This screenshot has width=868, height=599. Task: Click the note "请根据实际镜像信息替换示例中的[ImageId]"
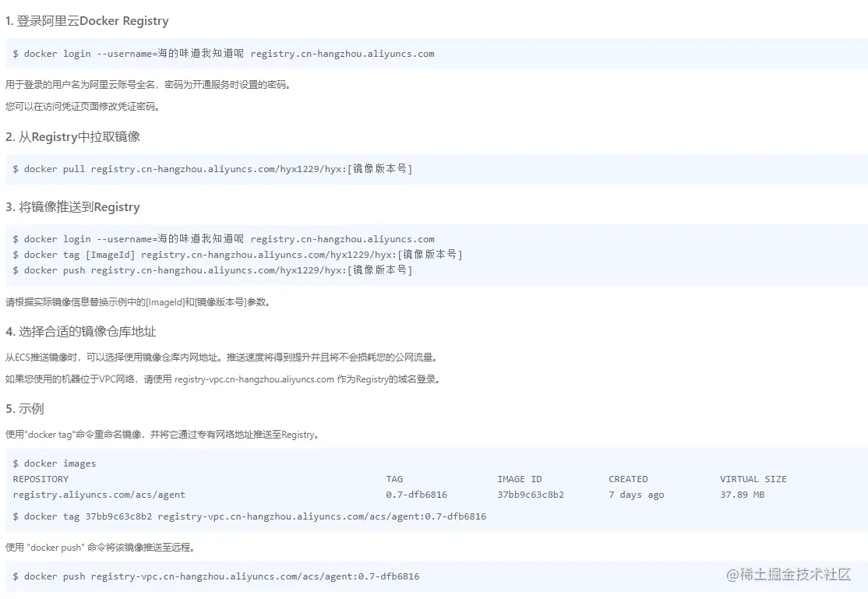[x=94, y=302]
